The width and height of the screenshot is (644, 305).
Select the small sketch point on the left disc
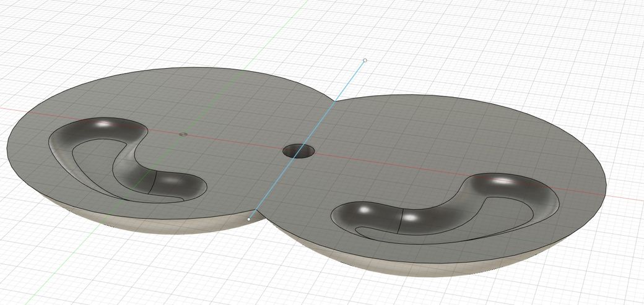point(182,134)
